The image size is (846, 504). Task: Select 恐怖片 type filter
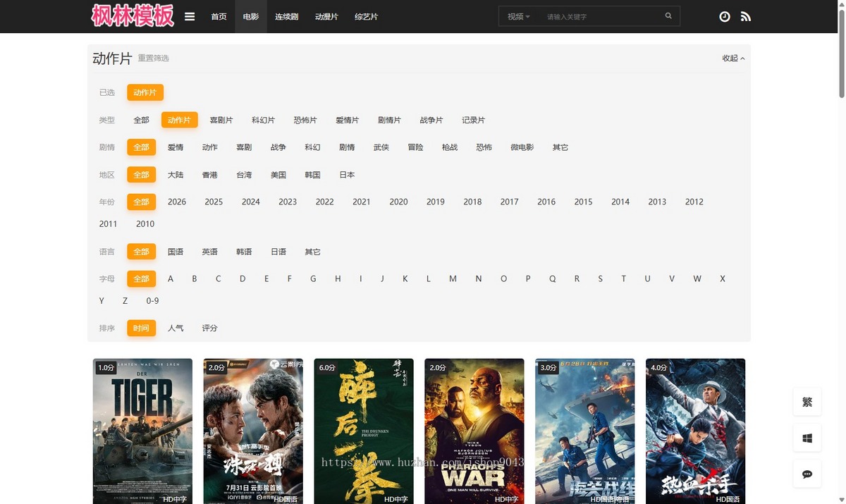(305, 120)
